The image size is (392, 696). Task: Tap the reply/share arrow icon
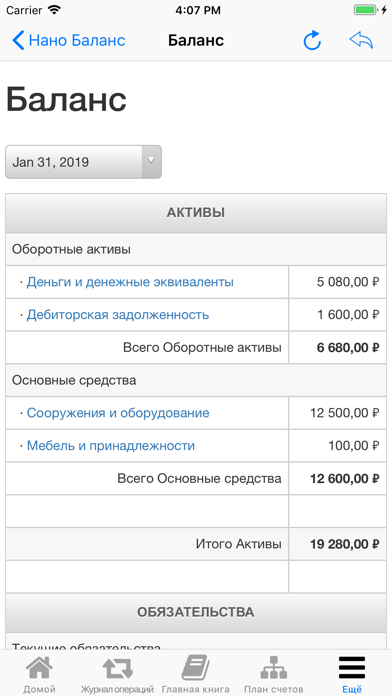coord(361,40)
